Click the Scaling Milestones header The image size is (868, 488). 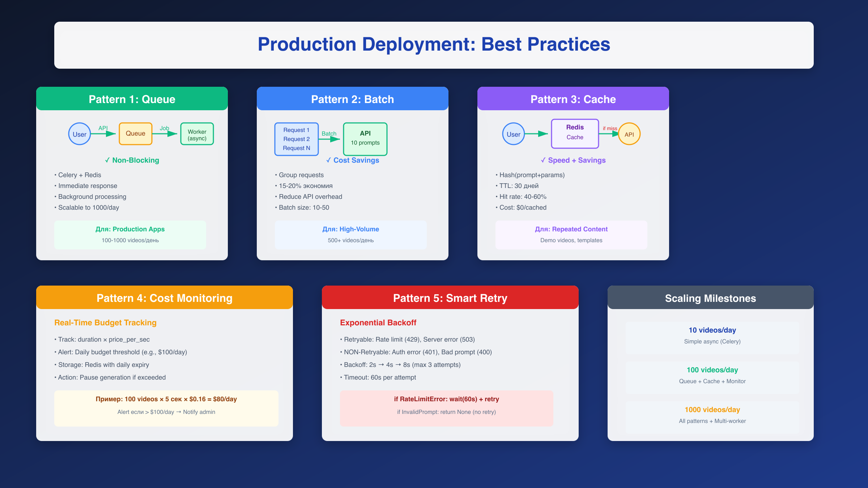pos(711,298)
